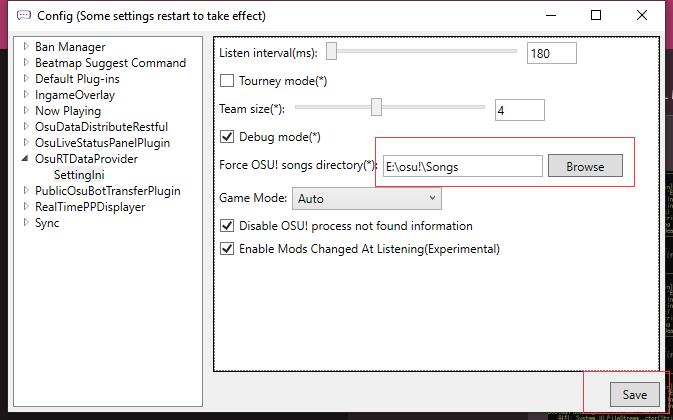Click the Team size value field
This screenshot has width=673, height=420.
pyautogui.click(x=520, y=110)
